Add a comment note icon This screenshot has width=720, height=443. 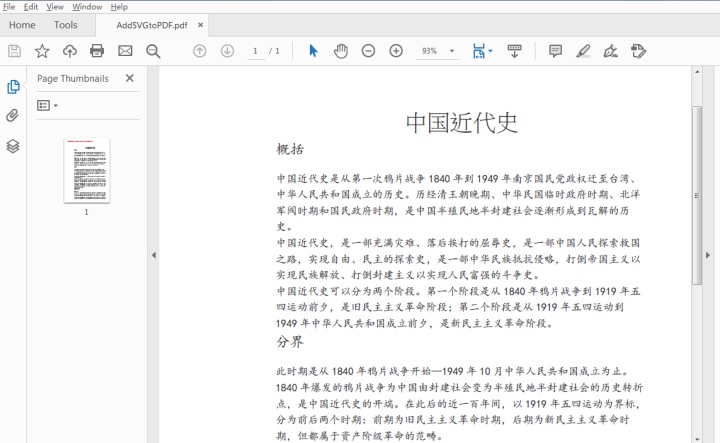(x=555, y=50)
